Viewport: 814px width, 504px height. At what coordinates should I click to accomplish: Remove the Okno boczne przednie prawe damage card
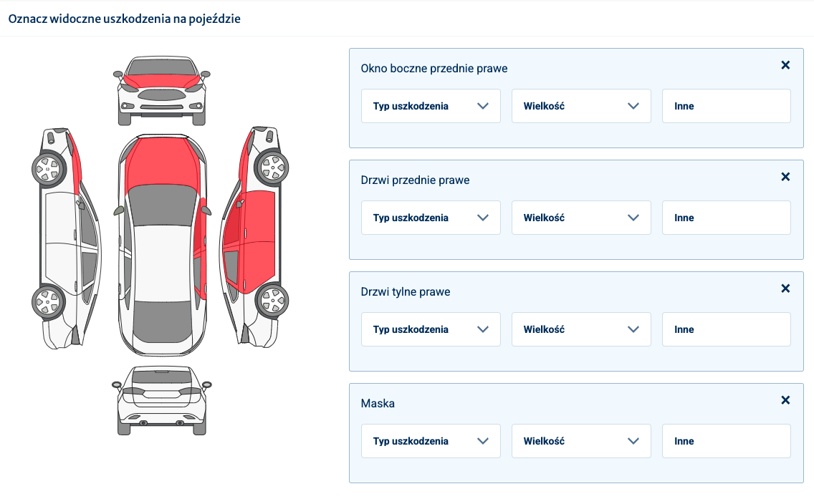point(785,65)
